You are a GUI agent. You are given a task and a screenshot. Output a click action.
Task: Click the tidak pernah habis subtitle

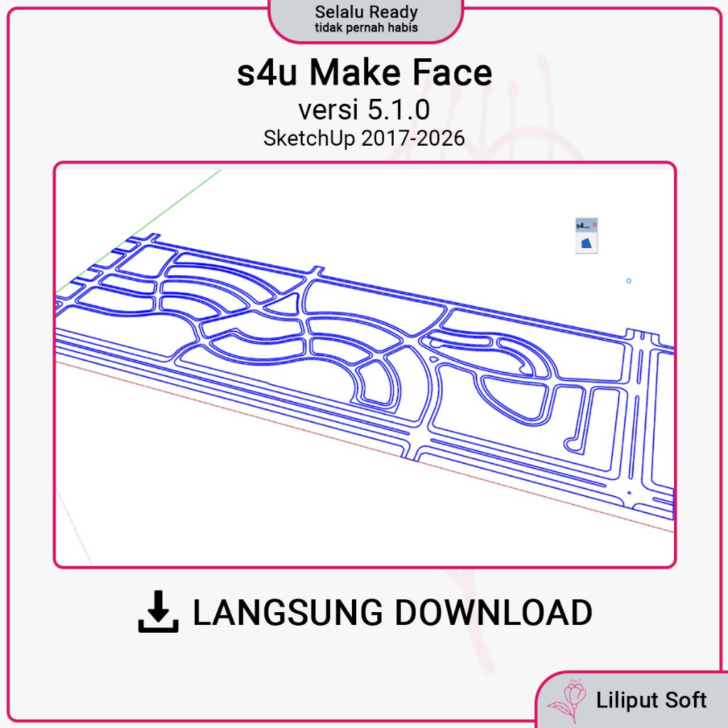point(366,28)
